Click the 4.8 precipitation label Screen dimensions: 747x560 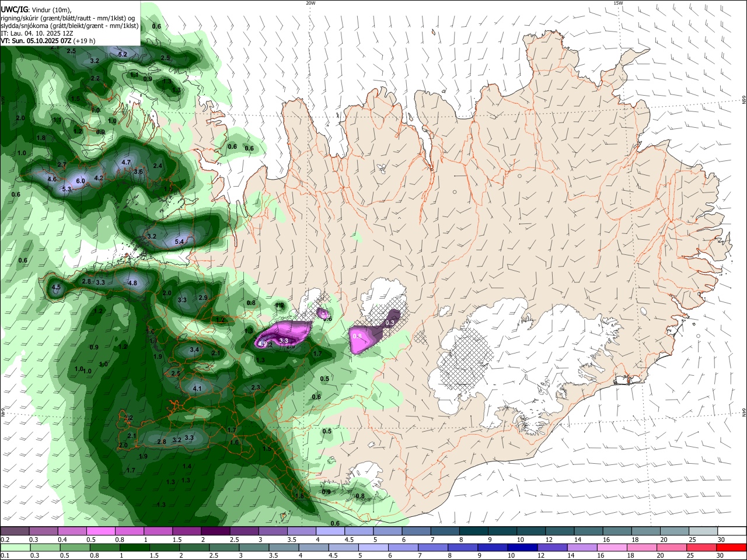tap(132, 283)
